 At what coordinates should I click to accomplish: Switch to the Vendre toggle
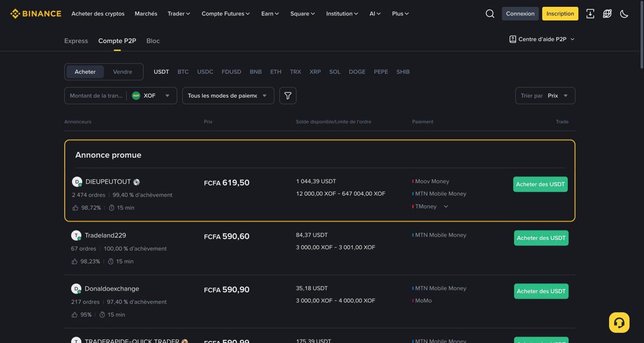pyautogui.click(x=122, y=72)
